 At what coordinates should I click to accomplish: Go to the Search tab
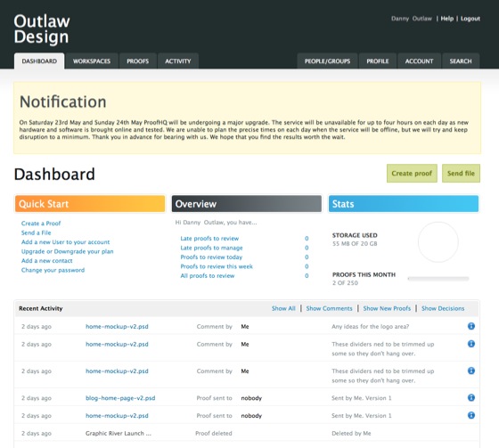pyautogui.click(x=461, y=61)
